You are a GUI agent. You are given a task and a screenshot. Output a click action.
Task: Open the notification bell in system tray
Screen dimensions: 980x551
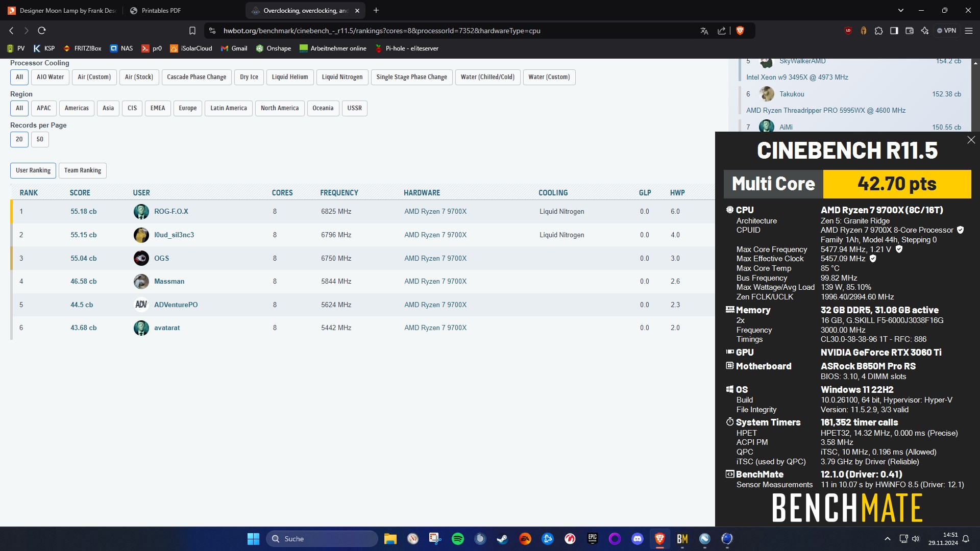pos(966,539)
